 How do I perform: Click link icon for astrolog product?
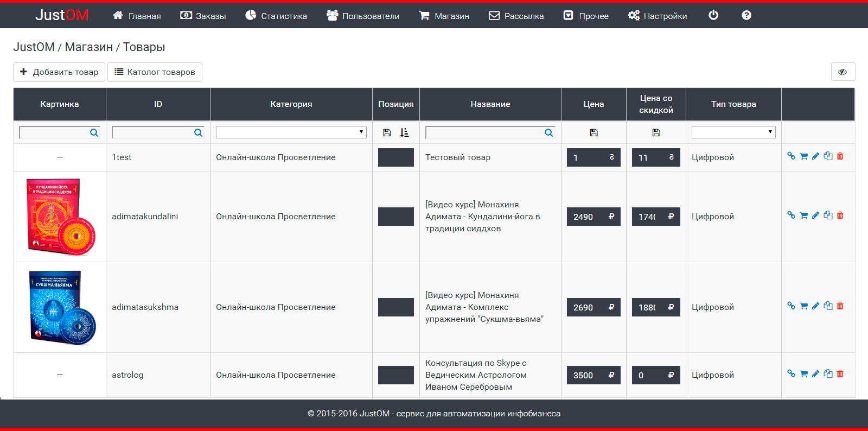click(x=791, y=374)
